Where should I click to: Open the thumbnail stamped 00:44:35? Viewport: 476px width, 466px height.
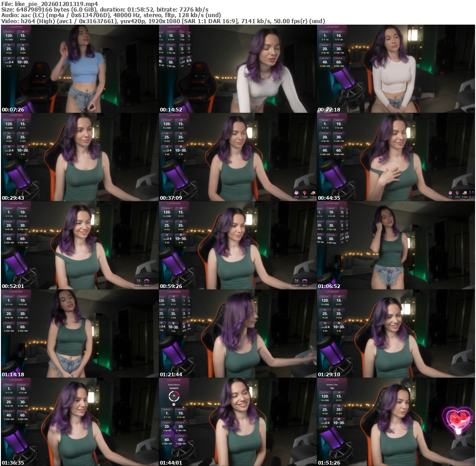point(396,157)
